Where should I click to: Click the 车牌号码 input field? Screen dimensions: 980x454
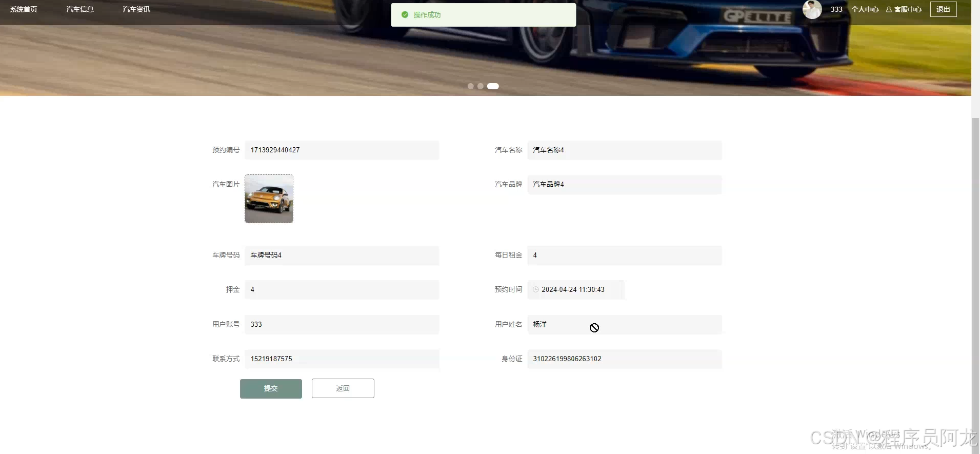click(342, 255)
